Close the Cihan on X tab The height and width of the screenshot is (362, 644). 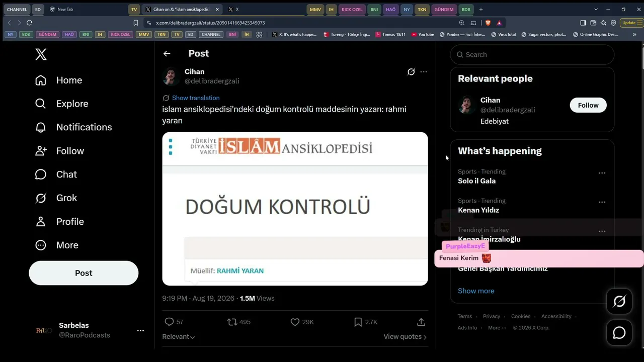click(217, 10)
